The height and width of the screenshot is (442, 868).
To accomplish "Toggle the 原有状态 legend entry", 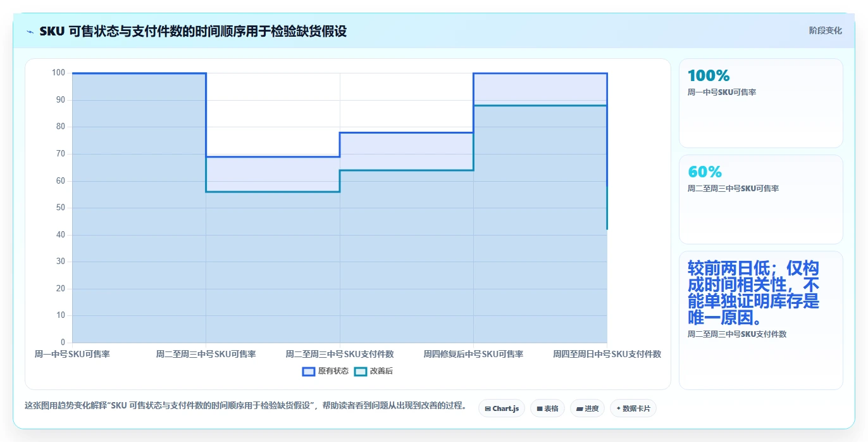I will coord(325,371).
